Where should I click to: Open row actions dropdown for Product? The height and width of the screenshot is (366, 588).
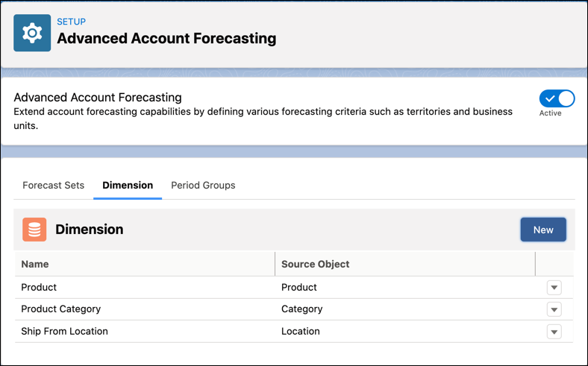[554, 288]
